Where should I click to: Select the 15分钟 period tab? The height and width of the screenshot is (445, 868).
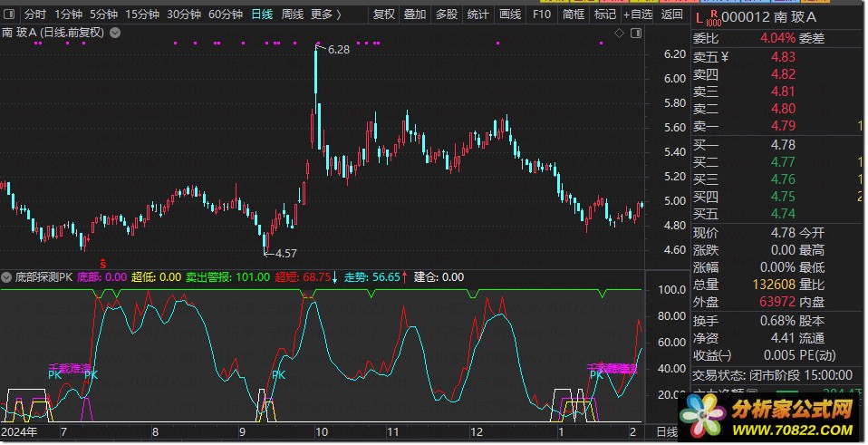pyautogui.click(x=142, y=15)
